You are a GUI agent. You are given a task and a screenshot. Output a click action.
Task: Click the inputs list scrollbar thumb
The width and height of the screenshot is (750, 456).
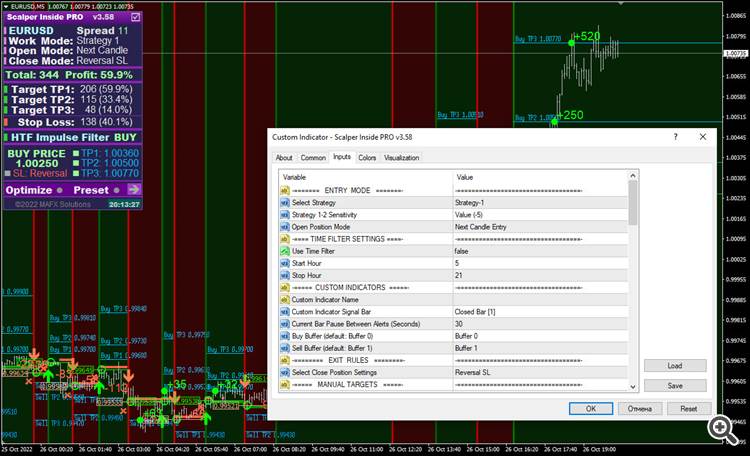click(x=633, y=203)
